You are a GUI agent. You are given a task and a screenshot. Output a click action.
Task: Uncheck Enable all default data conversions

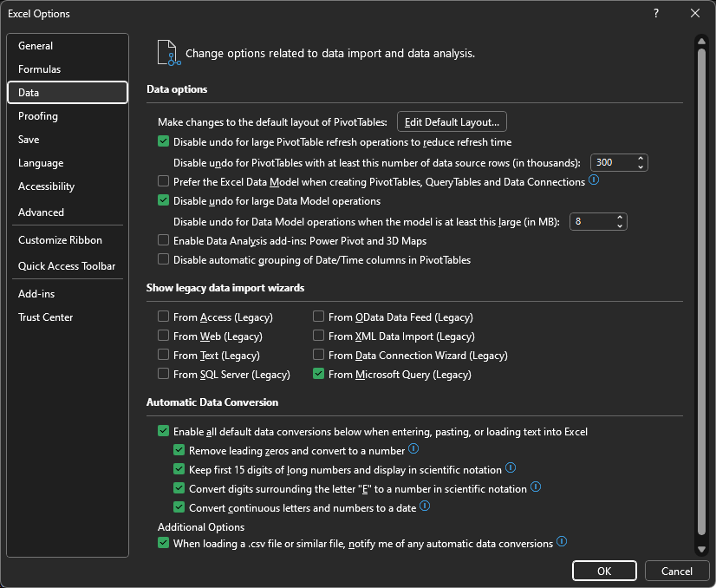(x=164, y=431)
